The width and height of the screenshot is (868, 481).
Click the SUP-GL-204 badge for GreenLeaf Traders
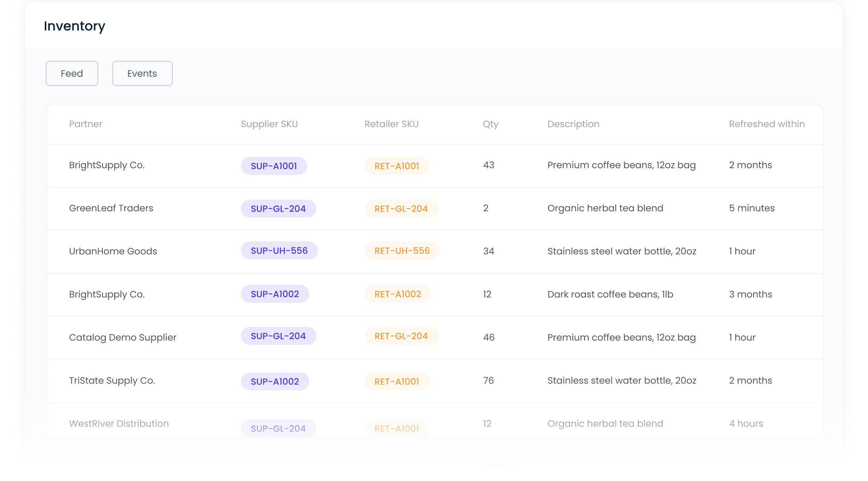(x=278, y=209)
